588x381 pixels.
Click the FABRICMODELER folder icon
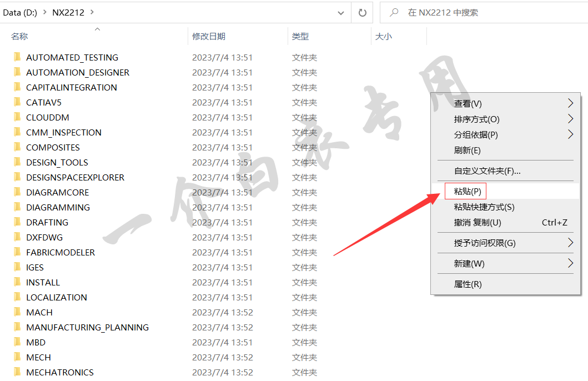click(17, 252)
